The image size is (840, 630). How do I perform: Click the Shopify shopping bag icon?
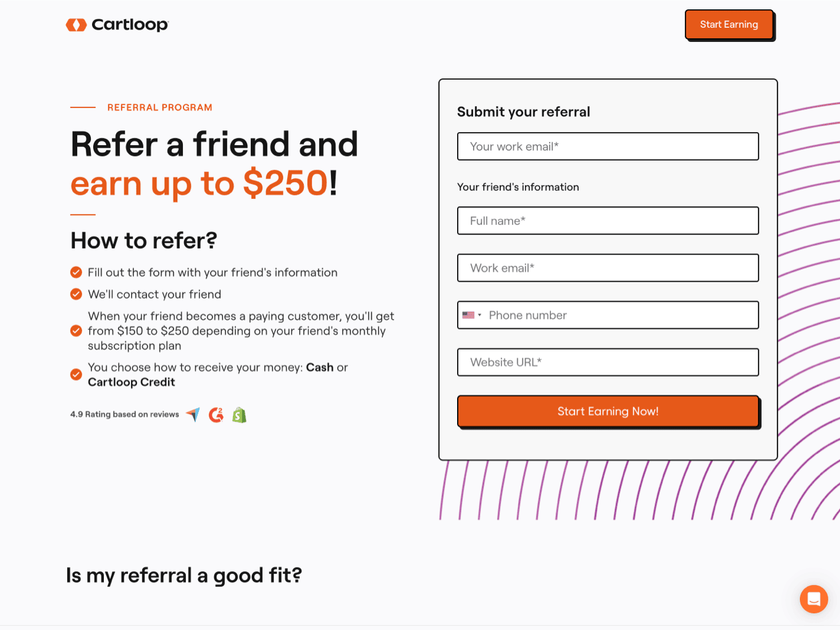click(x=240, y=414)
